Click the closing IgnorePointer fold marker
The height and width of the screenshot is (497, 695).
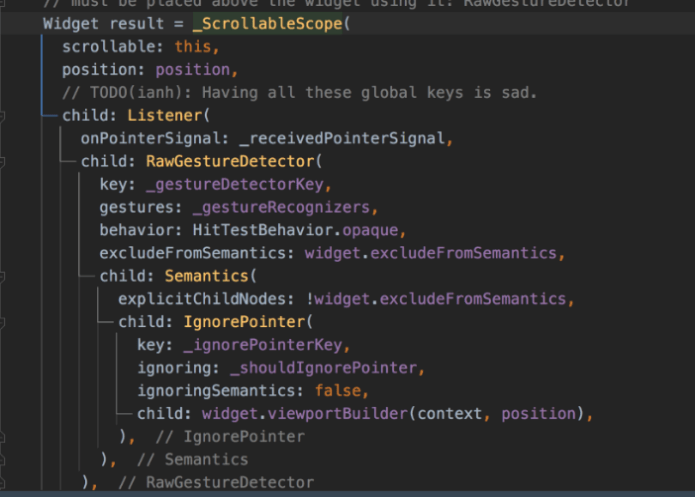tap(2, 437)
